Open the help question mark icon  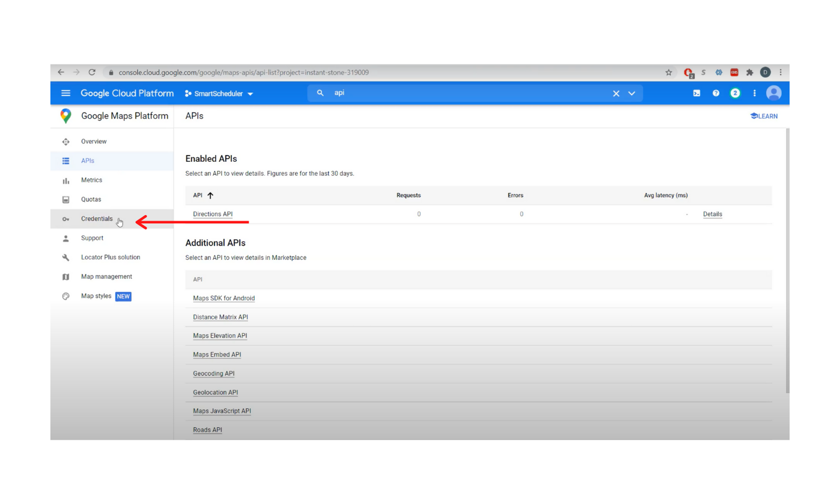[716, 94]
